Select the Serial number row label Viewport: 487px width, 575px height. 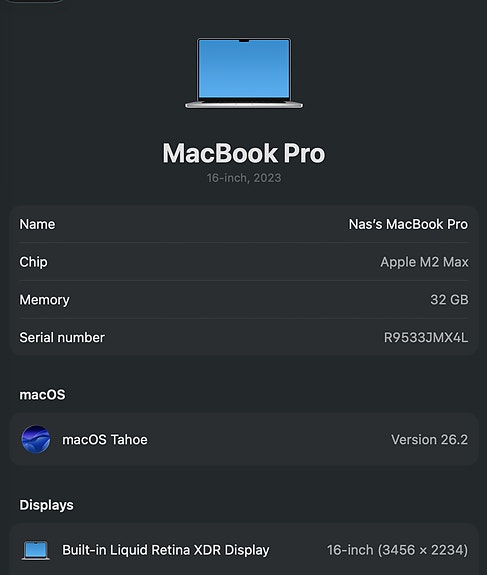coord(62,337)
